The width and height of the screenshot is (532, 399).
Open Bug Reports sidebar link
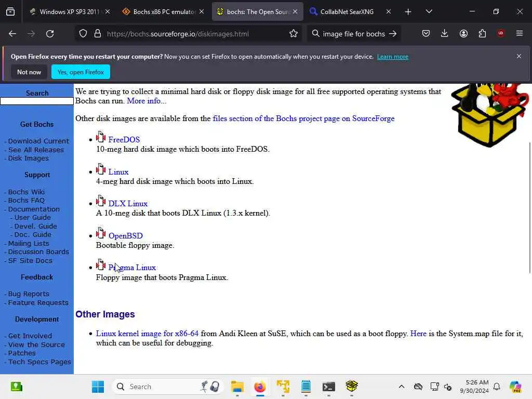coord(29,294)
